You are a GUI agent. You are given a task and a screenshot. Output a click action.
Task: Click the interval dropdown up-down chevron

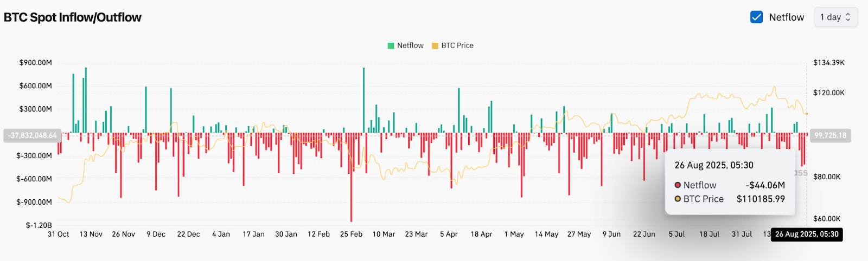click(x=848, y=17)
